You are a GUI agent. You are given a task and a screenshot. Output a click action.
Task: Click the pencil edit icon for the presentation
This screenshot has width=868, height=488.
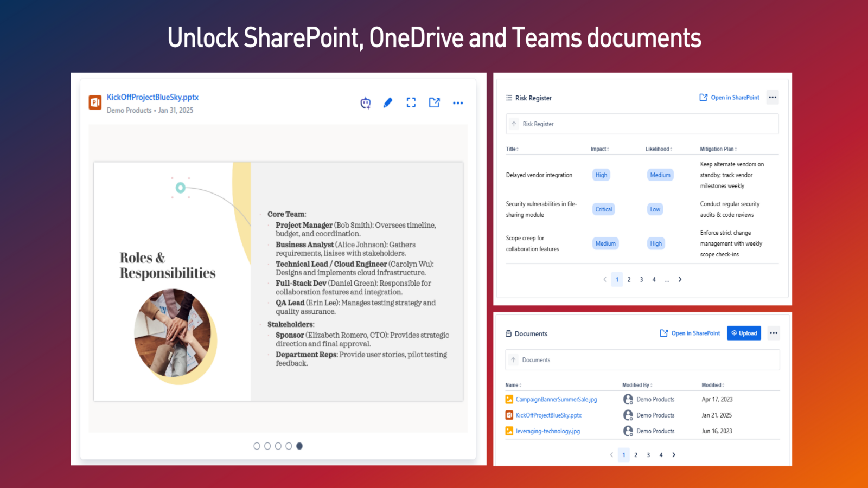[388, 103]
